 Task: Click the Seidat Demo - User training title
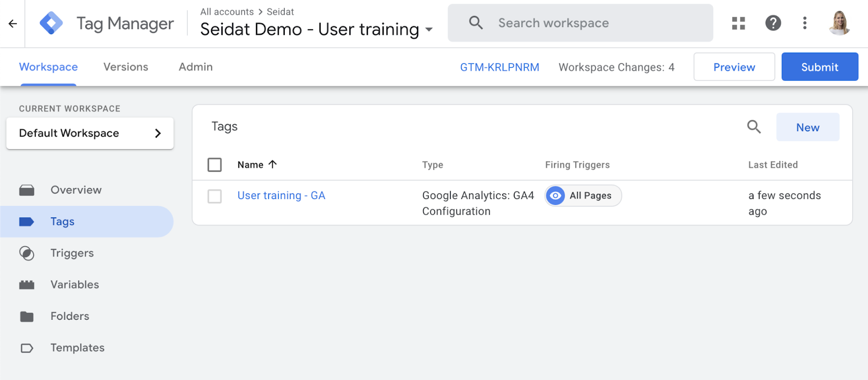pyautogui.click(x=310, y=29)
